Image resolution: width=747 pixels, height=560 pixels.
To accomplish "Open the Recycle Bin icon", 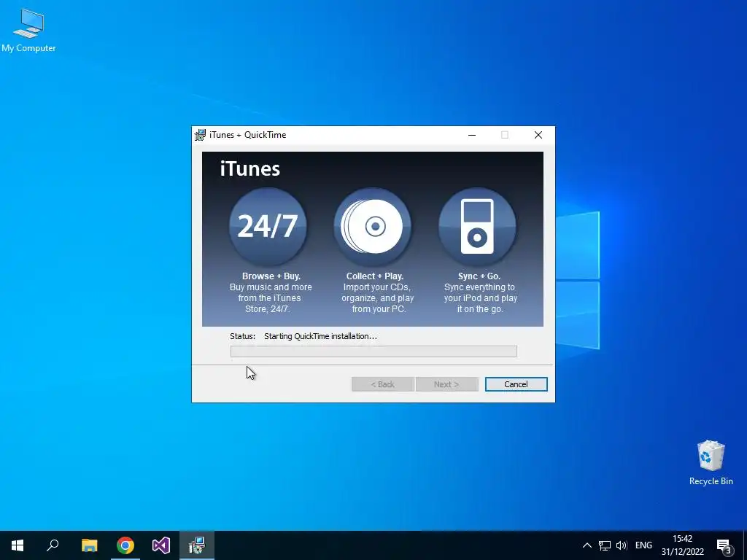I will point(711,462).
